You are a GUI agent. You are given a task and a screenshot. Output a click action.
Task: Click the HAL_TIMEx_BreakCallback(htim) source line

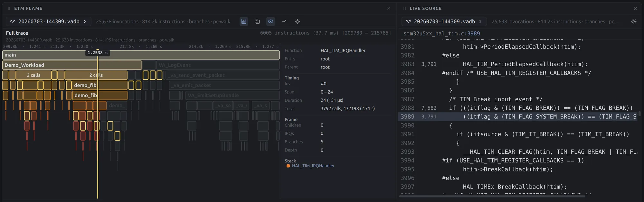pyautogui.click(x=515, y=187)
